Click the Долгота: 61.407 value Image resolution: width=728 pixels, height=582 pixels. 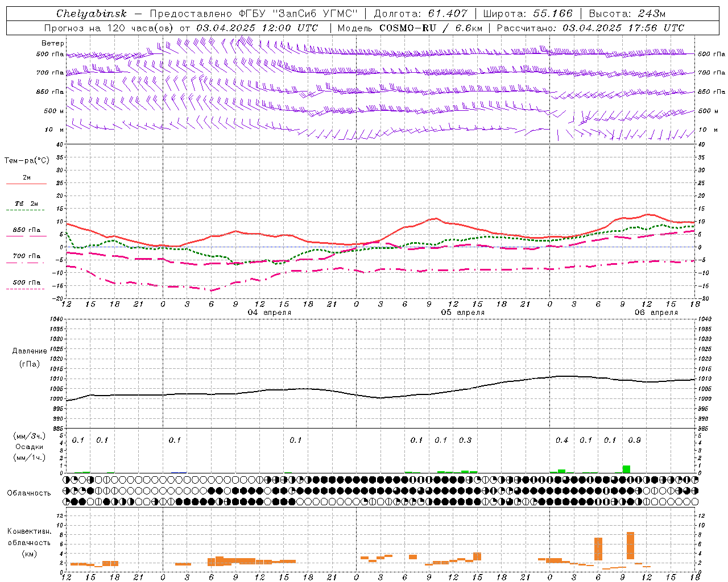420,13
